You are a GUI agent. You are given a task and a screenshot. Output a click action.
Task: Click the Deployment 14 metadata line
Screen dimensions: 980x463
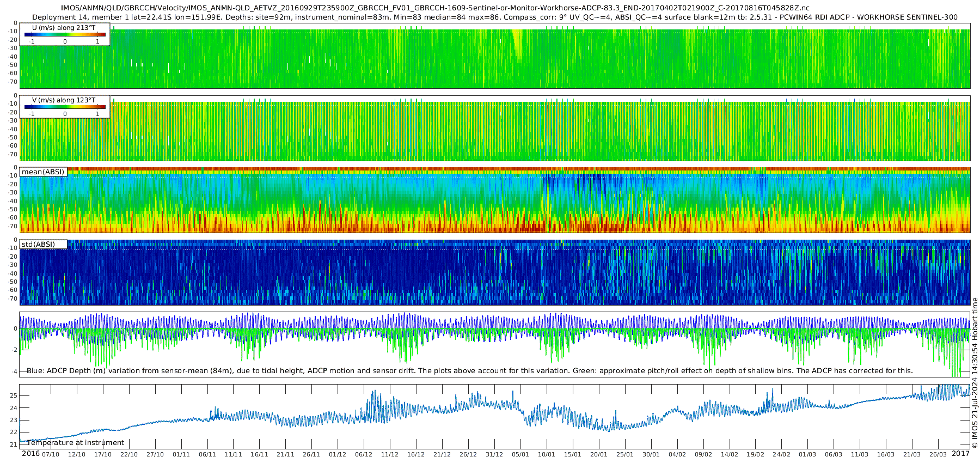[x=495, y=17]
